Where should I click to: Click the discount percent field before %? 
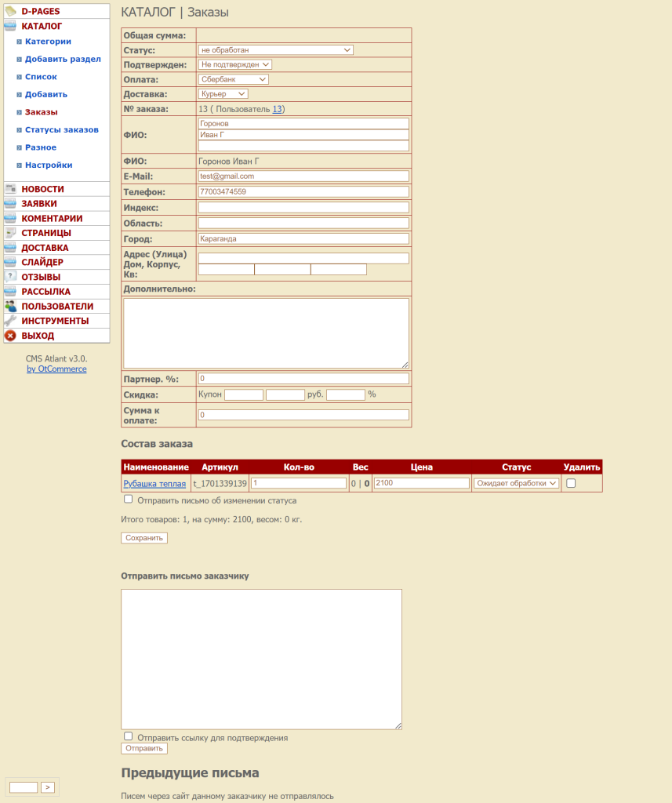pyautogui.click(x=346, y=394)
